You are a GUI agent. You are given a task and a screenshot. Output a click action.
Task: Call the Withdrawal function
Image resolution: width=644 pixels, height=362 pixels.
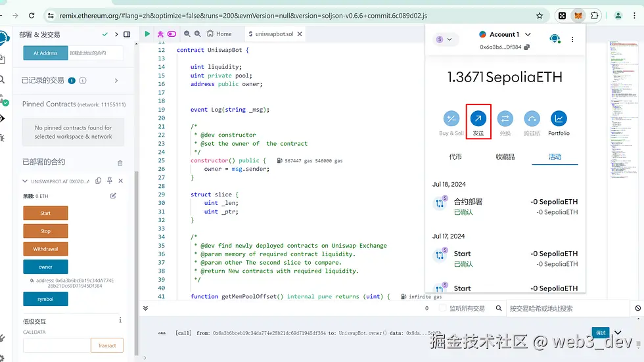pyautogui.click(x=45, y=249)
